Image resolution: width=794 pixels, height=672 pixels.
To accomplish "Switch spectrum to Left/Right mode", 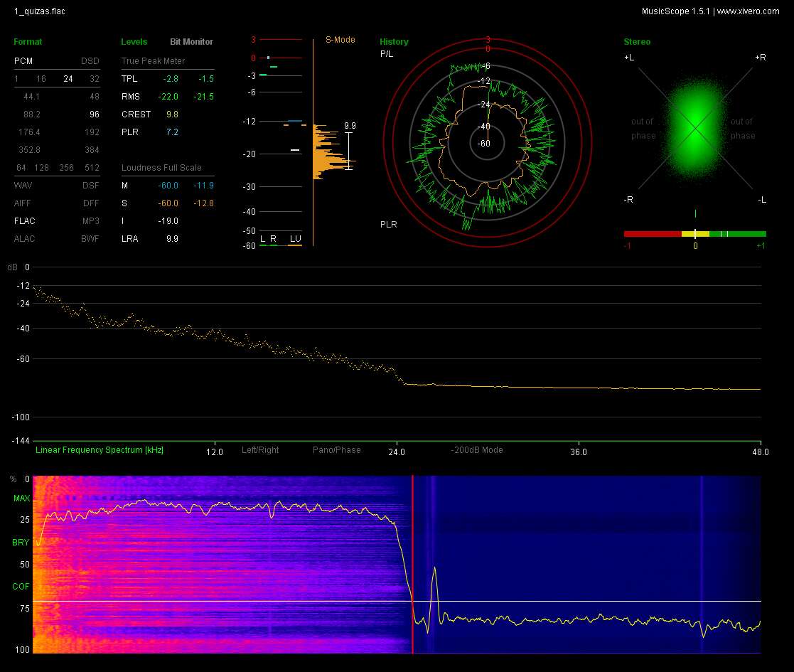I will click(260, 450).
